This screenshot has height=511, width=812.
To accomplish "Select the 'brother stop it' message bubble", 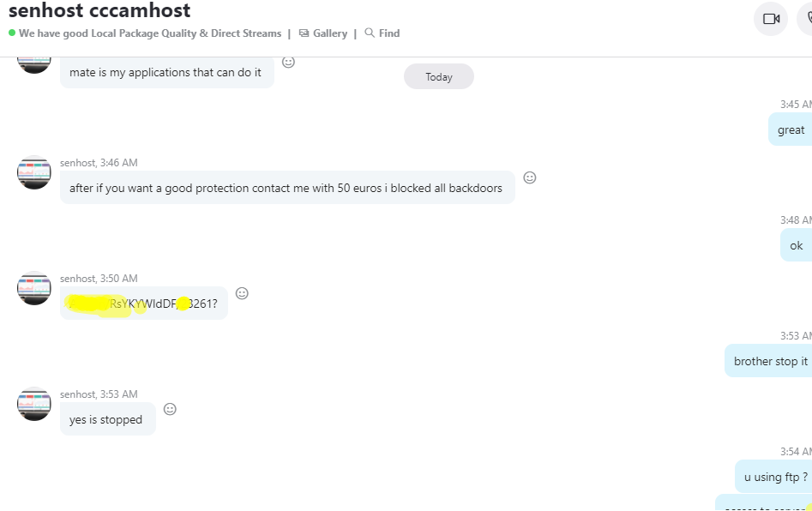I will (768, 361).
